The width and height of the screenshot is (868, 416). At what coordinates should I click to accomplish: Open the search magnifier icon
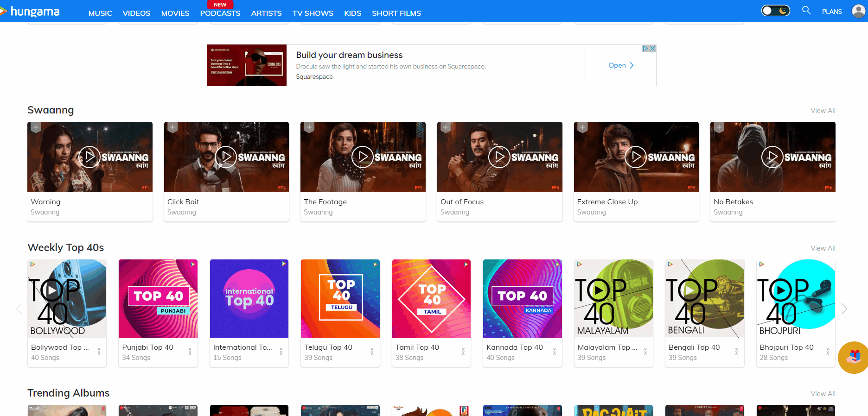coord(806,11)
